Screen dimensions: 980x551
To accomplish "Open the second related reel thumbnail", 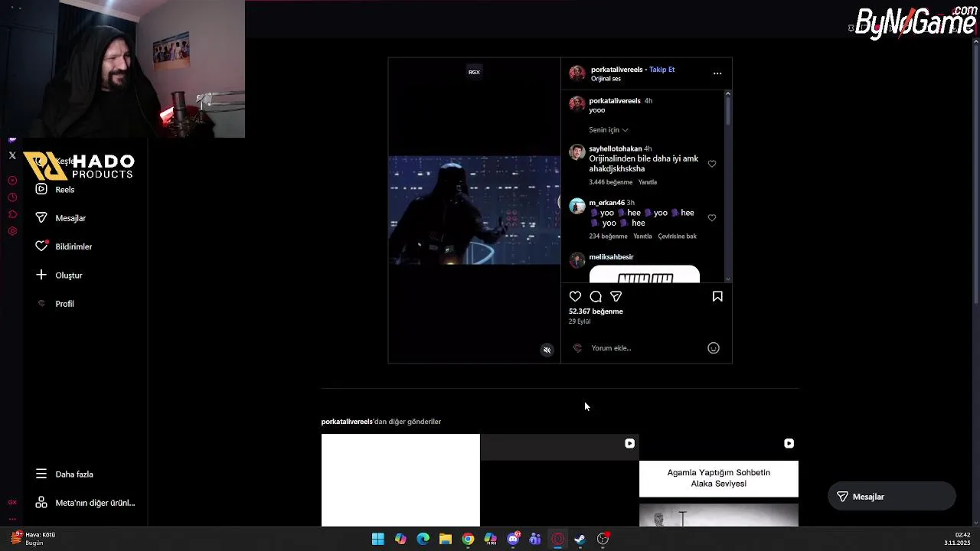I will coord(560,481).
